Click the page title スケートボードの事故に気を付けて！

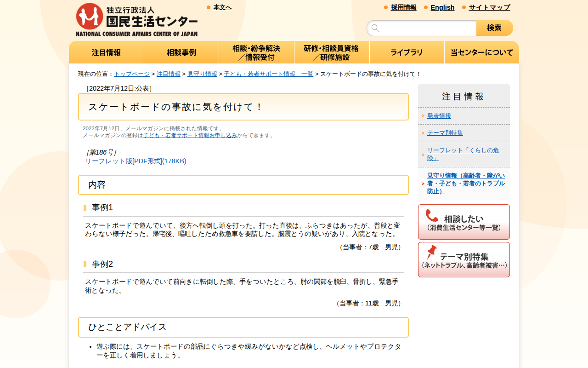[x=243, y=107]
